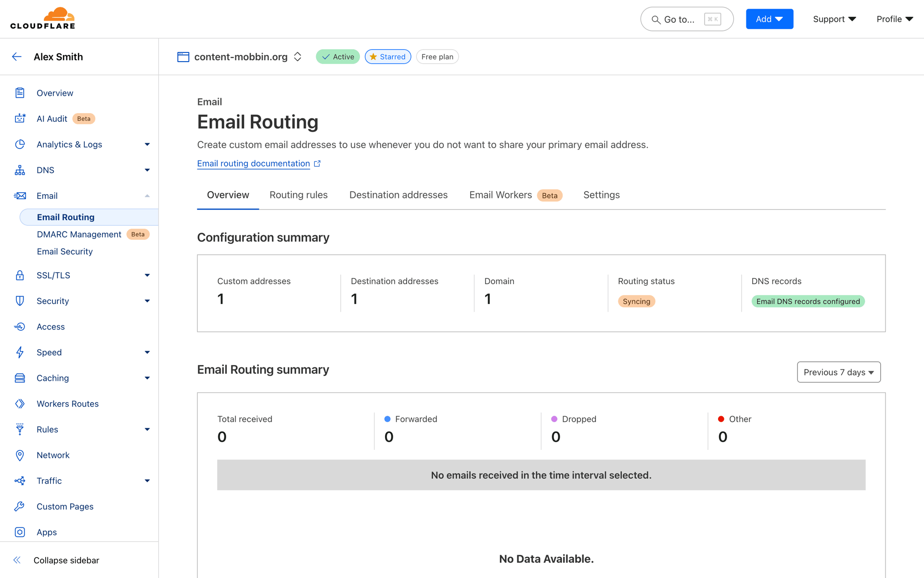
Task: Switch to the Destination addresses tab
Action: click(x=398, y=195)
